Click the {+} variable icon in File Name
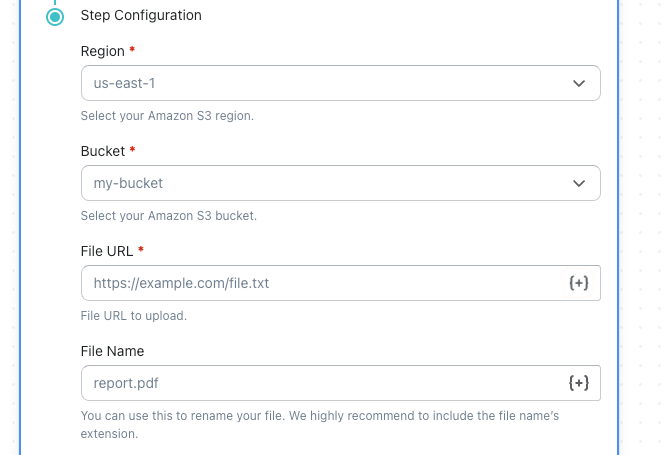Screen dimensions: 666x455 [x=578, y=383]
